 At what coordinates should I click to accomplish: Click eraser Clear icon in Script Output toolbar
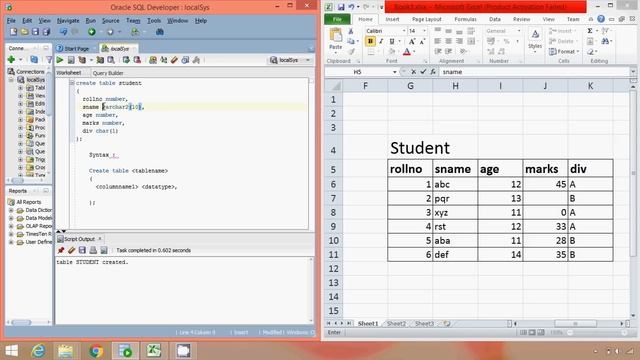click(x=71, y=250)
